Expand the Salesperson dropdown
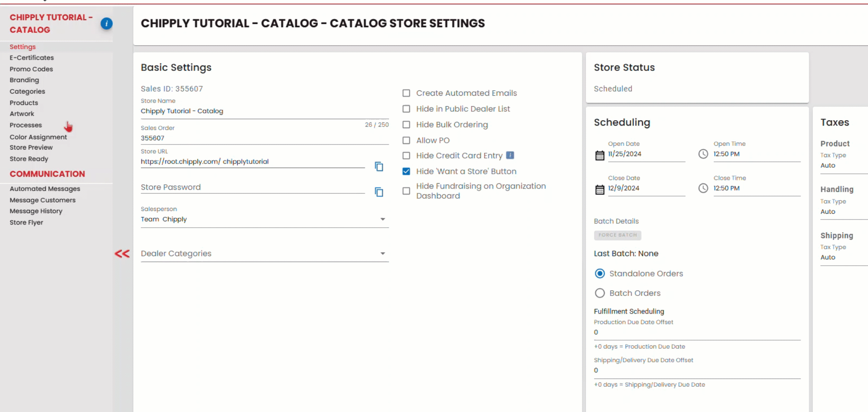This screenshot has width=868, height=412. point(382,219)
